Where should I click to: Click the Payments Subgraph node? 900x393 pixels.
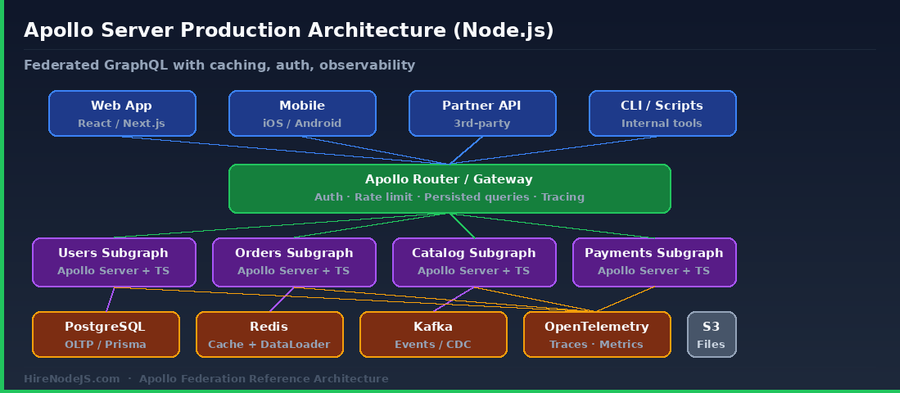(x=654, y=262)
